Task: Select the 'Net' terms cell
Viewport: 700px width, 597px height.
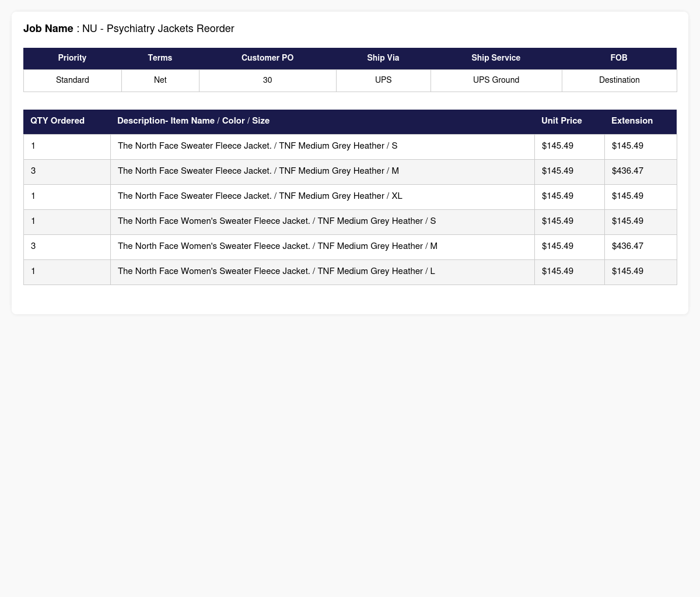Action: click(x=160, y=80)
